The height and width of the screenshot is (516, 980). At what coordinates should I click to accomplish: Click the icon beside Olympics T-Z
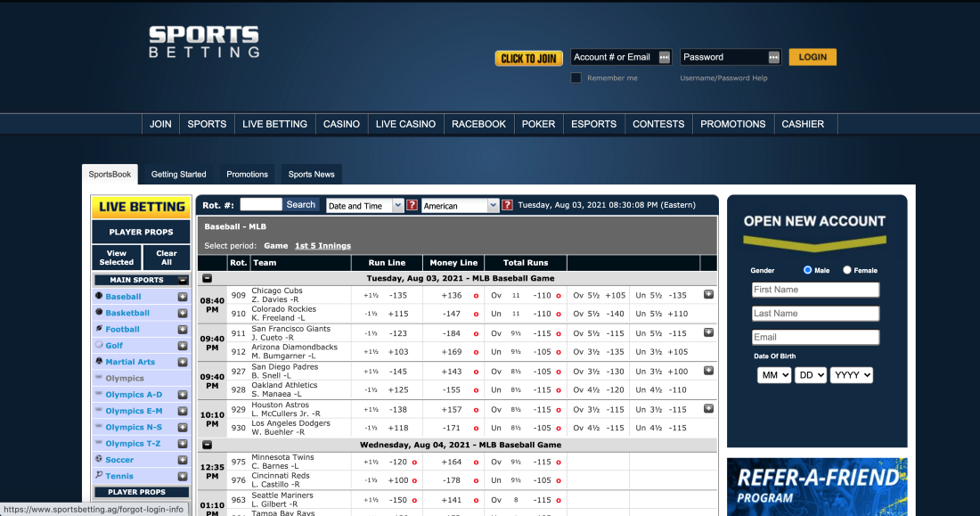(99, 443)
